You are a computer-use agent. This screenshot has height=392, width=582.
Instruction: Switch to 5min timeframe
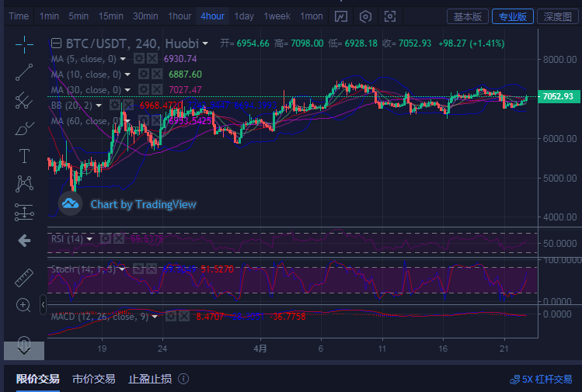coord(78,16)
